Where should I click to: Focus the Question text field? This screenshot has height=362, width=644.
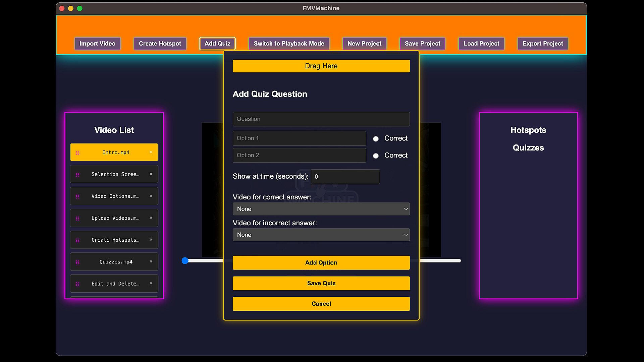coord(321,119)
